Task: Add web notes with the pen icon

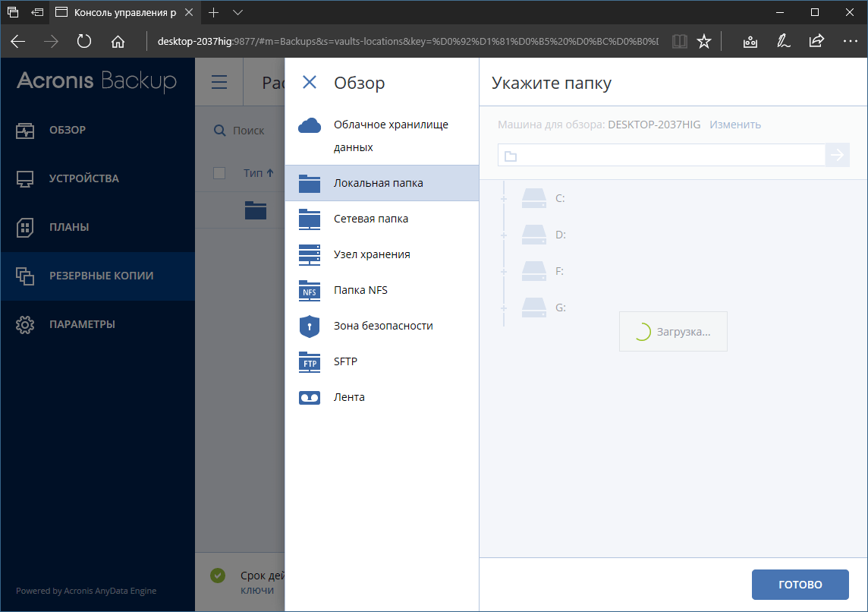Action: coord(783,42)
